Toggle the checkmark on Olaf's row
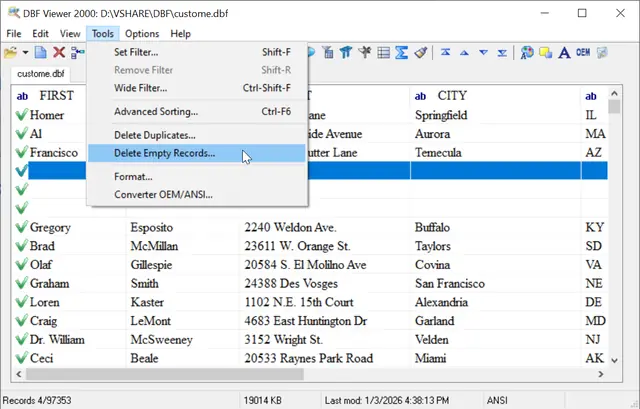Image resolution: width=640 pixels, height=409 pixels. 22,265
